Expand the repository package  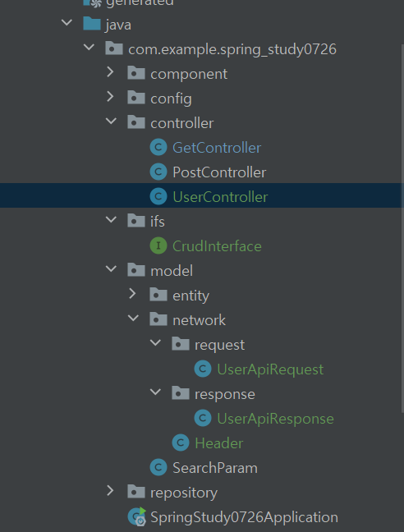[110, 491]
